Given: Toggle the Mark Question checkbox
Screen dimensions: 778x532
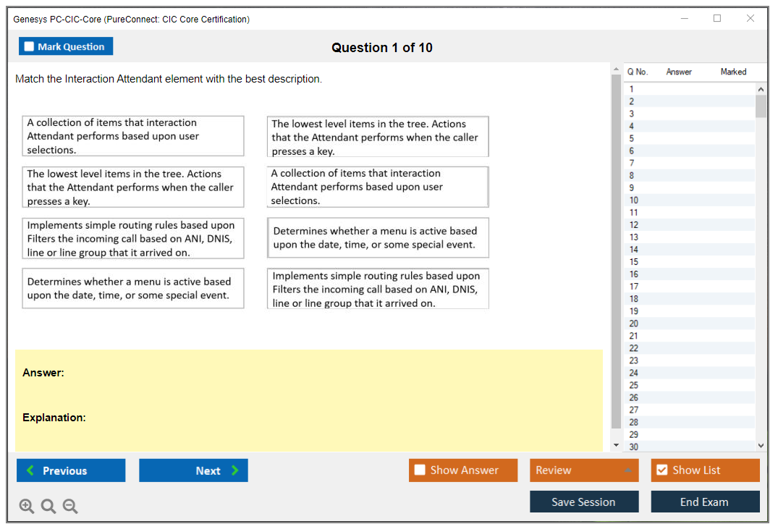Looking at the screenshot, I should click(30, 46).
